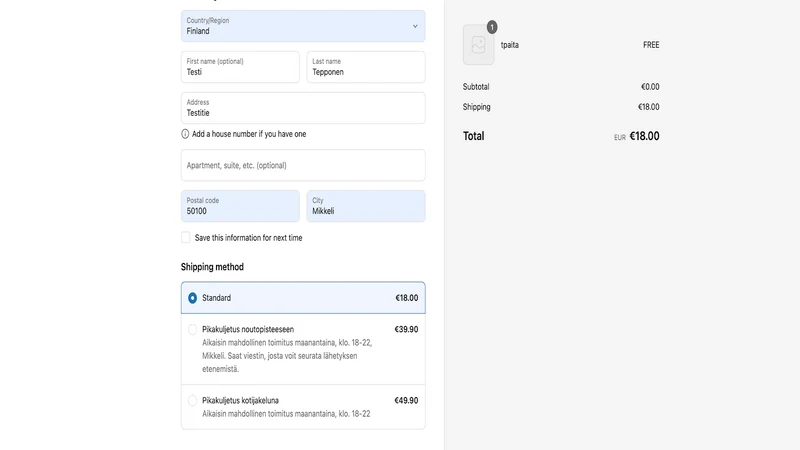800x450 pixels.
Task: Click the Postal code field with 50100
Action: (240, 206)
